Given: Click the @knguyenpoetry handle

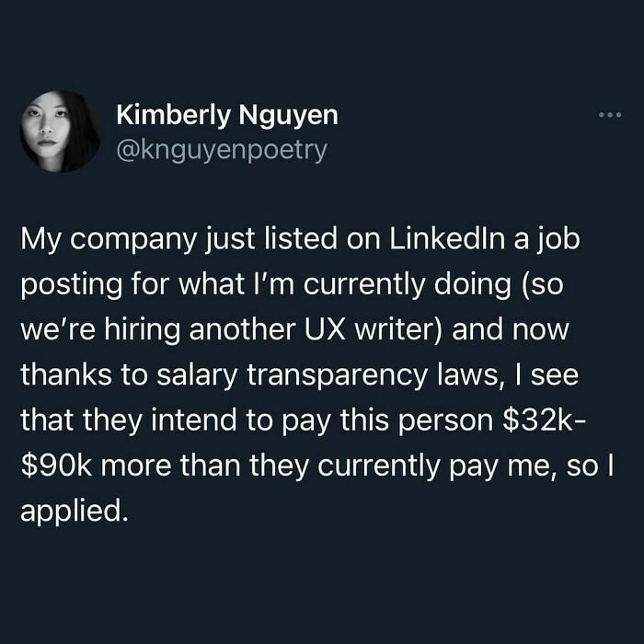Looking at the screenshot, I should (x=220, y=149).
